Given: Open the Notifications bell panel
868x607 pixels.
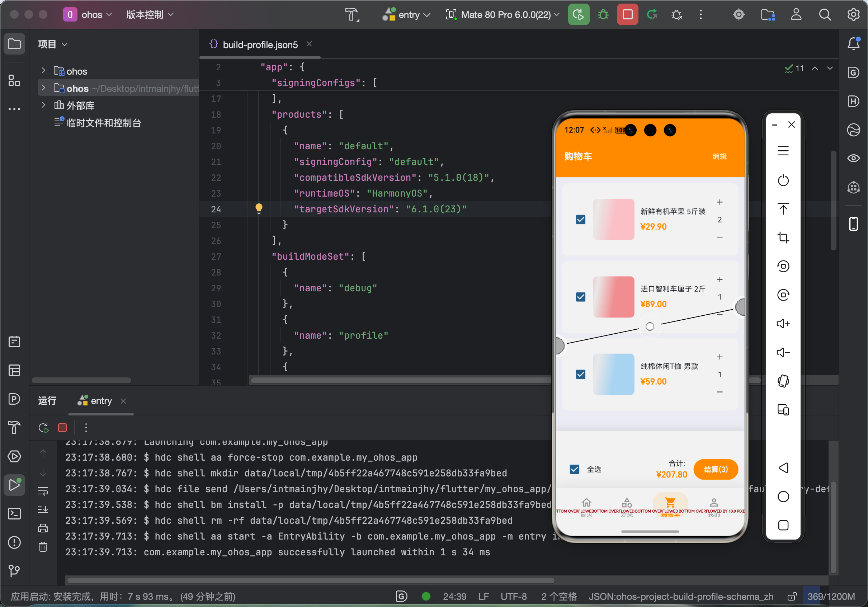Looking at the screenshot, I should 853,43.
